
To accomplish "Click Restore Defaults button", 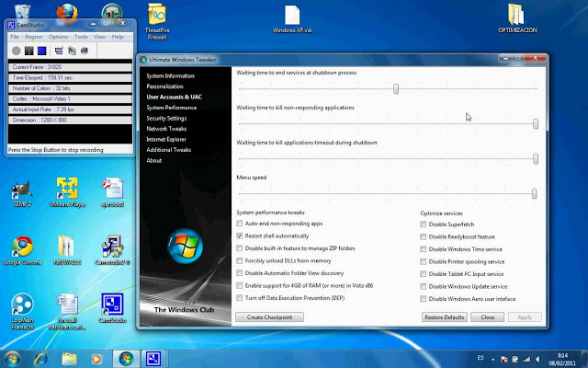I will tap(445, 317).
